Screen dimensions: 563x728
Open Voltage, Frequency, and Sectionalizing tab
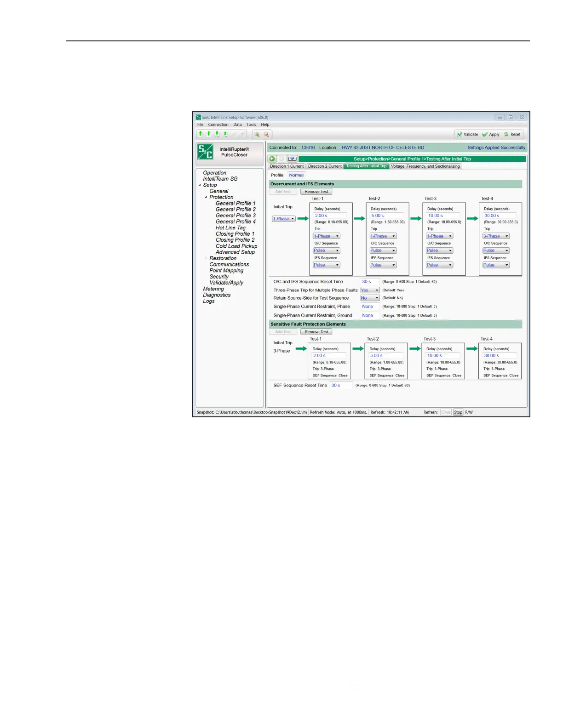tap(425, 166)
